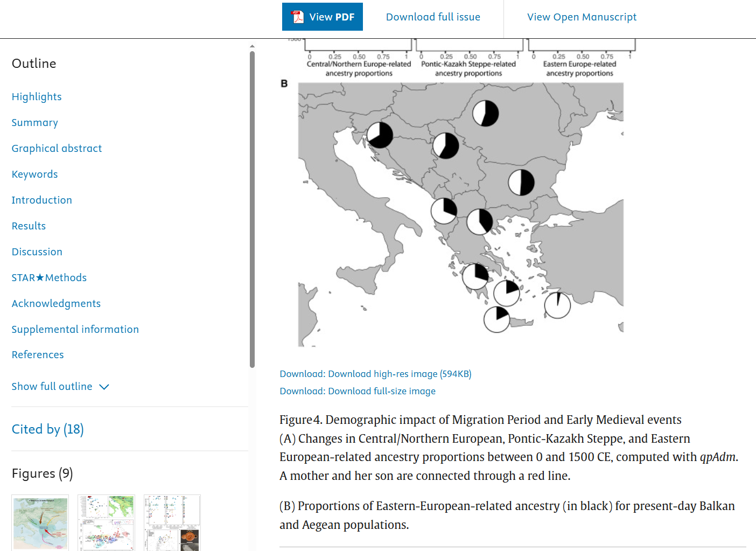
Task: Click the Outline heading
Action: coord(34,64)
